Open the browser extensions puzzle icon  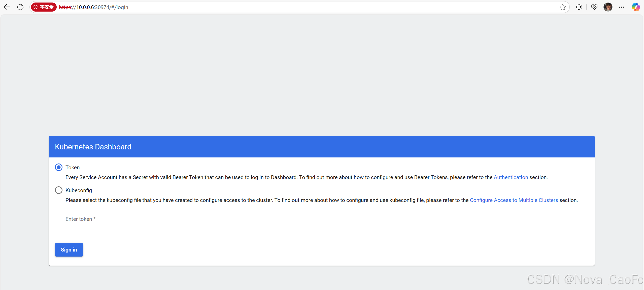[x=579, y=7]
